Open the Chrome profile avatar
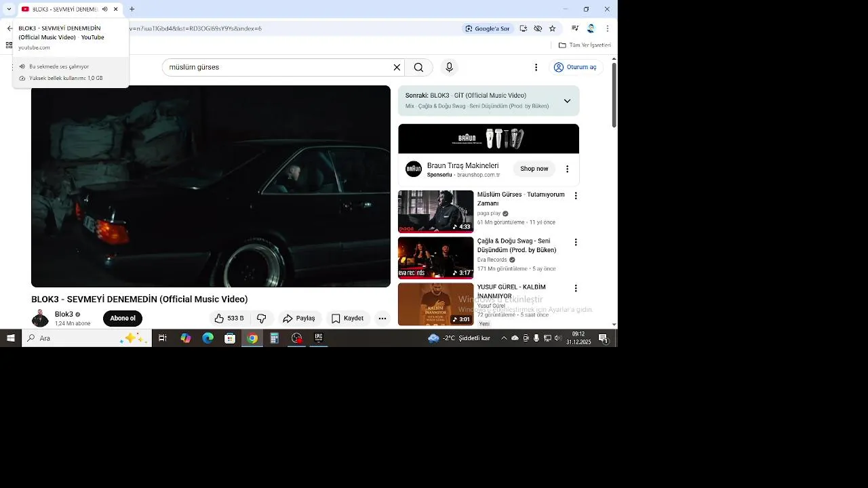868x488 pixels. click(x=591, y=28)
